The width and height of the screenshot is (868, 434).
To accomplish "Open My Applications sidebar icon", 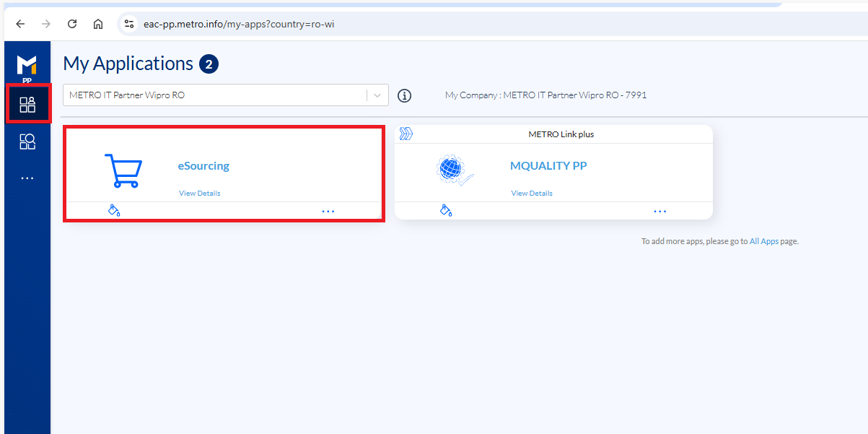I will coord(27,105).
